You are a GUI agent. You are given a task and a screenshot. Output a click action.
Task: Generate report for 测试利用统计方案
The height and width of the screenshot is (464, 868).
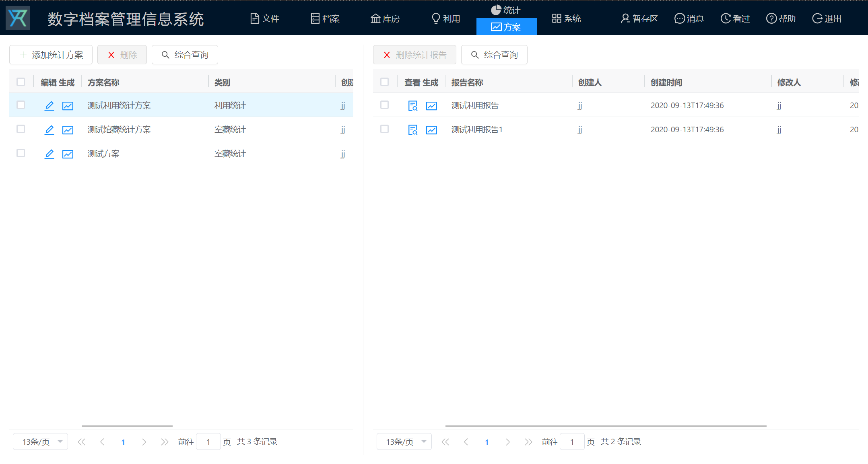coord(68,106)
